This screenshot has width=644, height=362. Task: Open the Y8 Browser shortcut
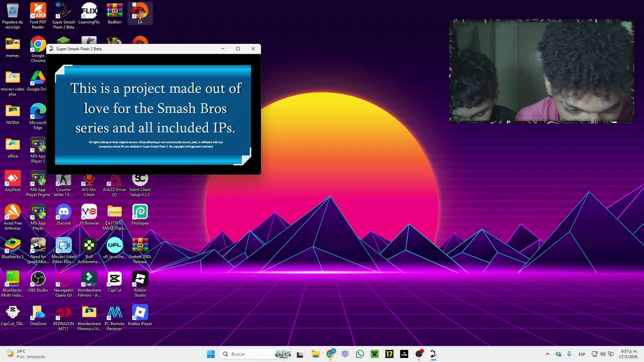(x=89, y=215)
